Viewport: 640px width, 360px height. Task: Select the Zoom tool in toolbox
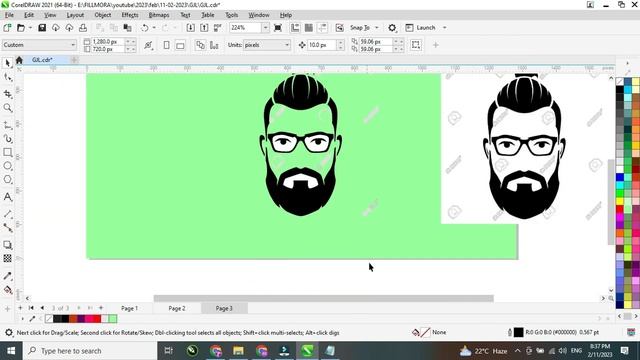7,108
